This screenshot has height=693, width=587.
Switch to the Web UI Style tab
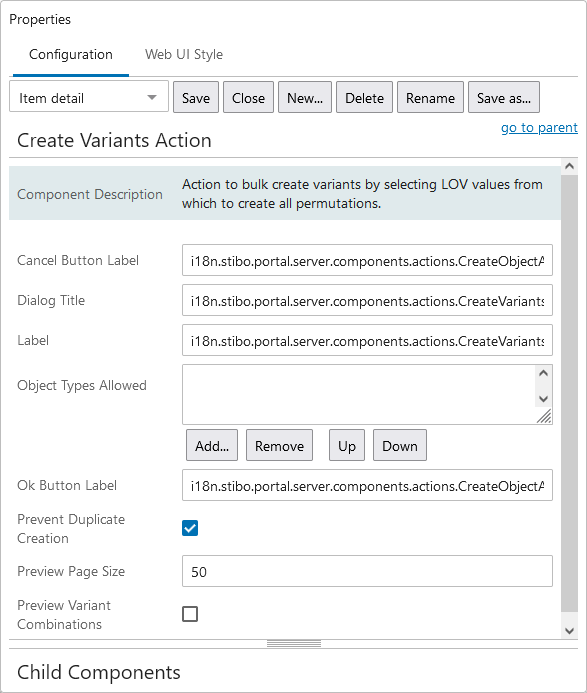184,54
